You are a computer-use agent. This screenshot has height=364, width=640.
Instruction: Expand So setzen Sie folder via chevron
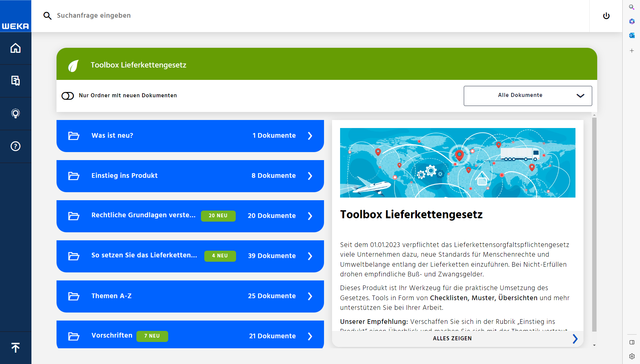tap(310, 256)
